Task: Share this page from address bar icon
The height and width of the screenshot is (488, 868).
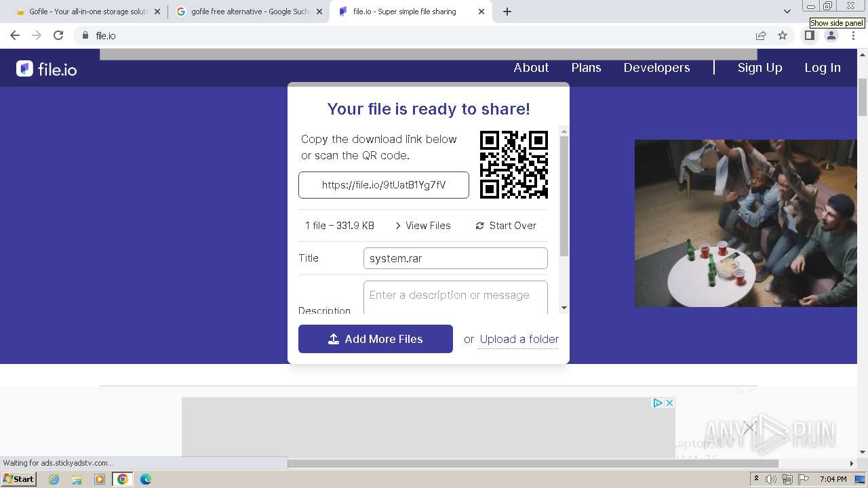Action: tap(761, 35)
